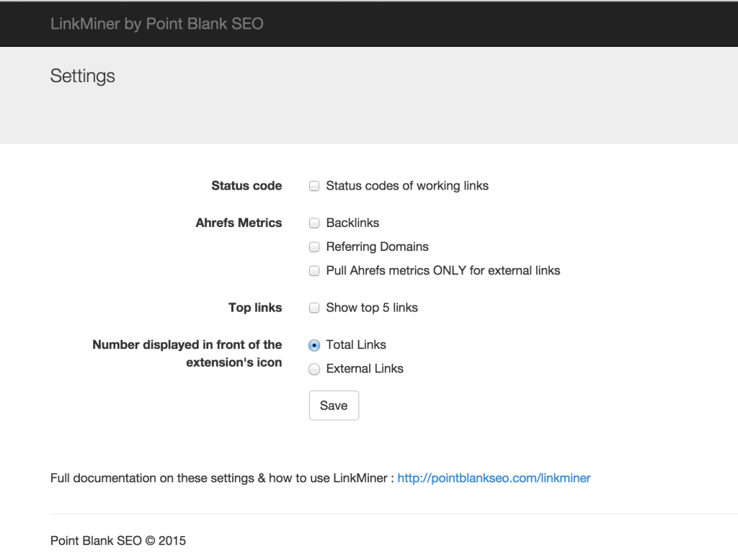Check the Referring Domains box
The image size is (738, 560).
314,247
